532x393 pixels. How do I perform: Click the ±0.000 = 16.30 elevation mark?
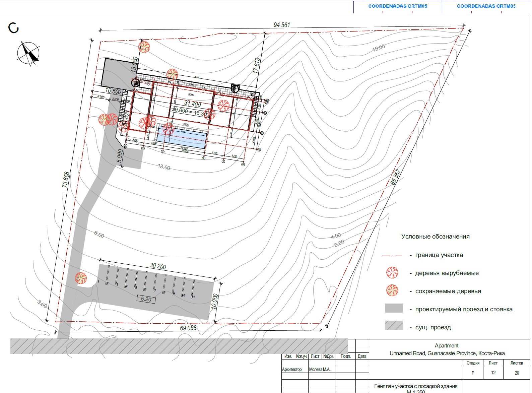coord(190,112)
